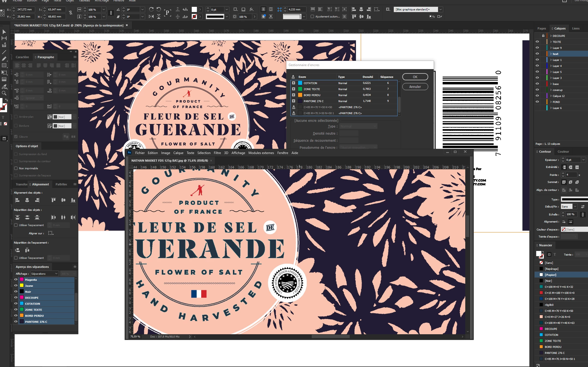588x367 pixels.
Task: Click OK in the ink manager
Action: pyautogui.click(x=415, y=77)
